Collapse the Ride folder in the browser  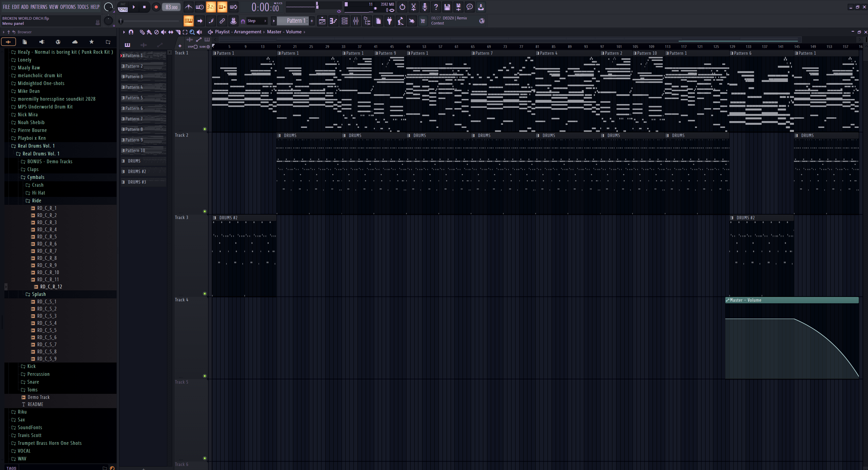(36, 201)
